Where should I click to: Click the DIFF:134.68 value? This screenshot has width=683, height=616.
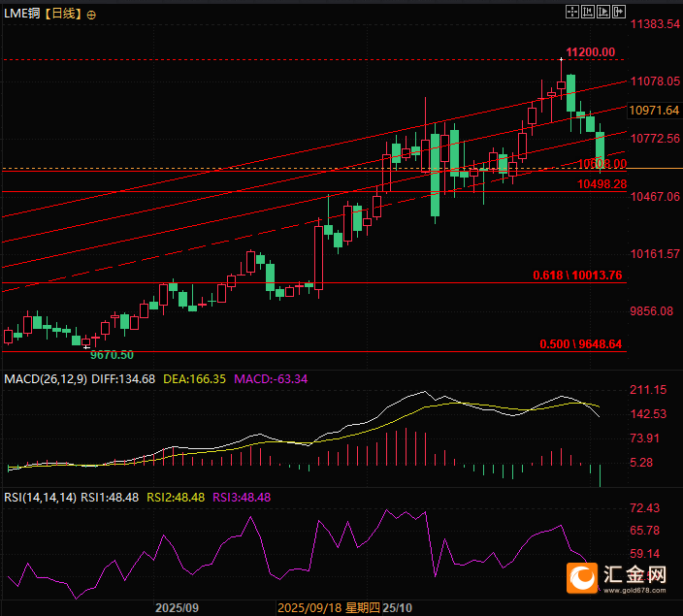pyautogui.click(x=123, y=379)
